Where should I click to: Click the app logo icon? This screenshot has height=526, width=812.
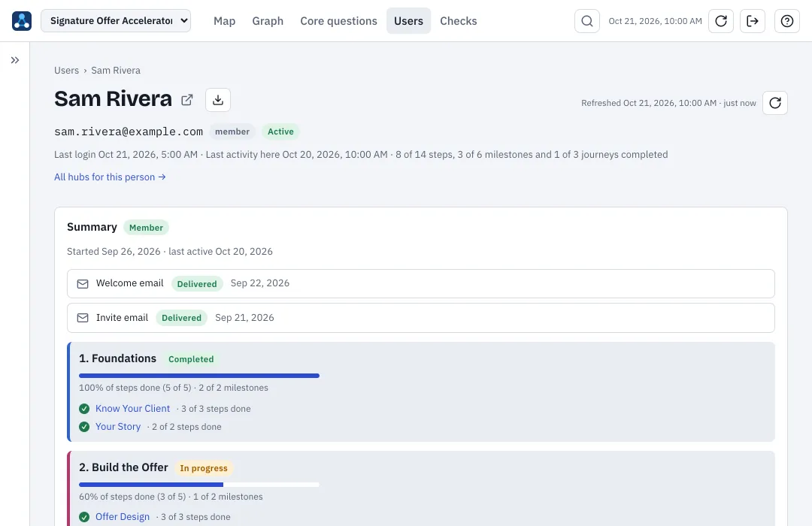(22, 21)
